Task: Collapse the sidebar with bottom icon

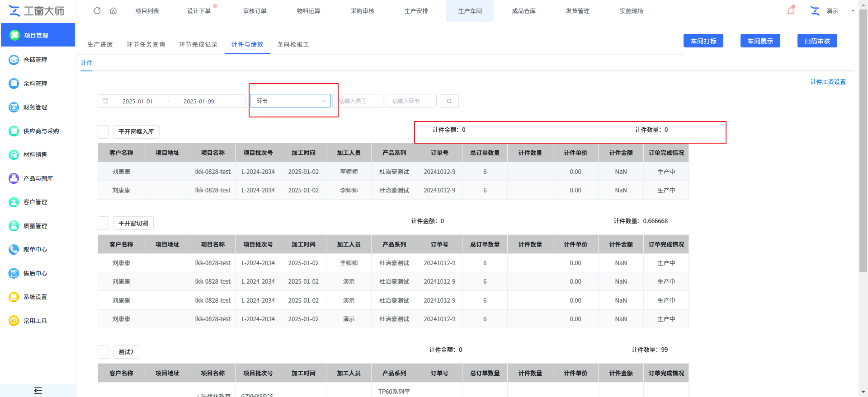Action: click(38, 391)
